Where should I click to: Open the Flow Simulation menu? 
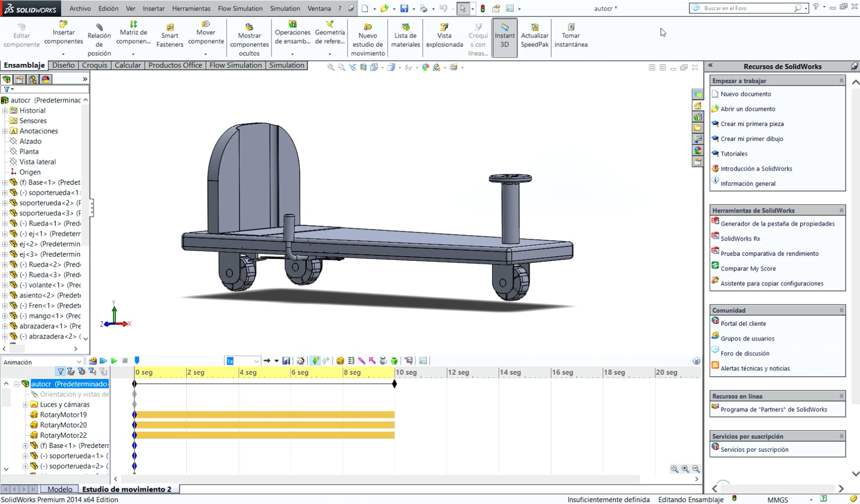tap(240, 8)
